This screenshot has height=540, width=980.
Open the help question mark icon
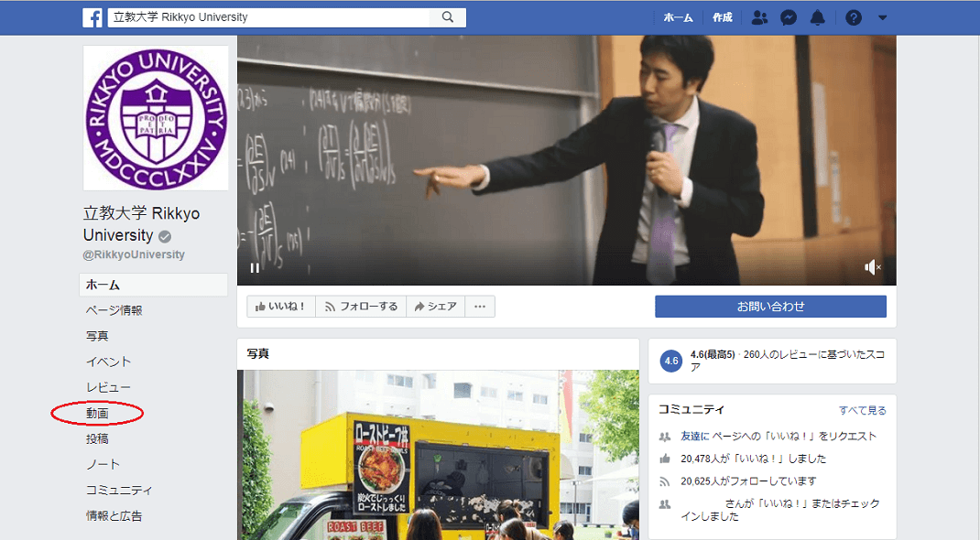853,17
